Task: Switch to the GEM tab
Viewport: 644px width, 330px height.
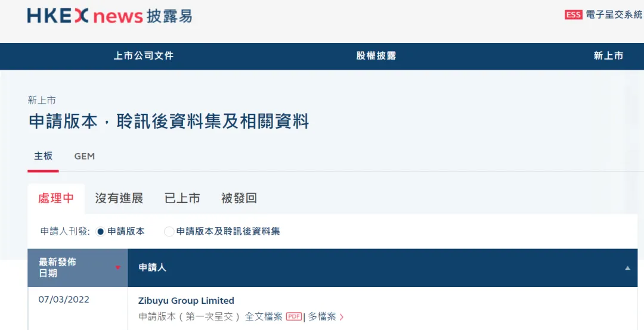Action: (84, 157)
